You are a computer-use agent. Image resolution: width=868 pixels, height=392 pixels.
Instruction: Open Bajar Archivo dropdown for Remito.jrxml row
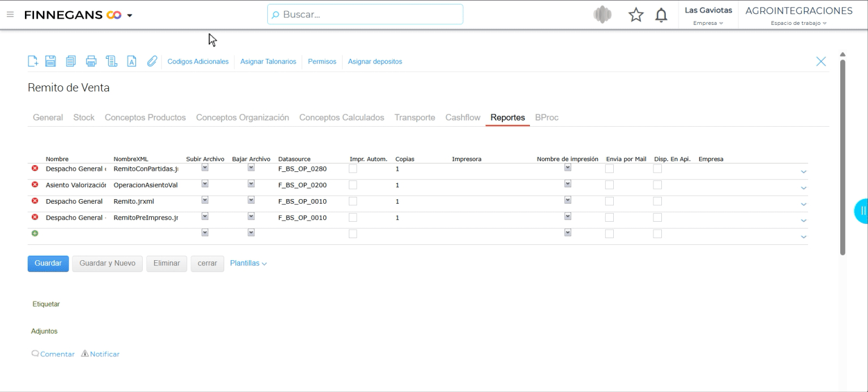(251, 200)
